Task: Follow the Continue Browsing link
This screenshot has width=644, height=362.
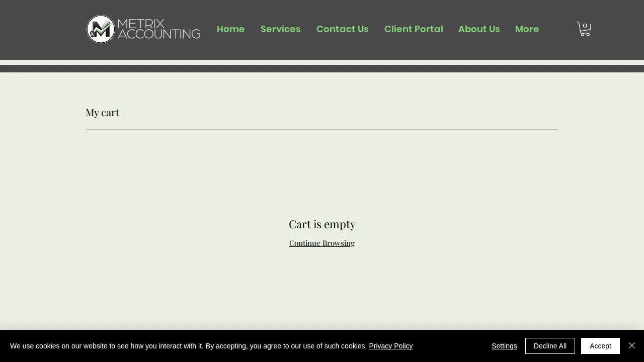Action: pos(322,243)
